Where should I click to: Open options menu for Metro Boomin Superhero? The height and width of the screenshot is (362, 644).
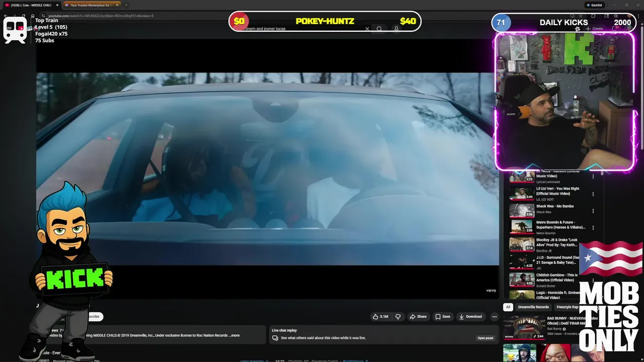click(x=593, y=227)
